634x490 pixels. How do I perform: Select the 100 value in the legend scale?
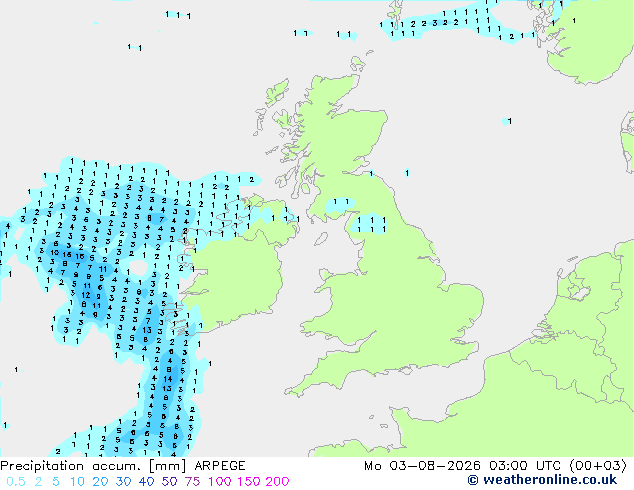(x=220, y=482)
